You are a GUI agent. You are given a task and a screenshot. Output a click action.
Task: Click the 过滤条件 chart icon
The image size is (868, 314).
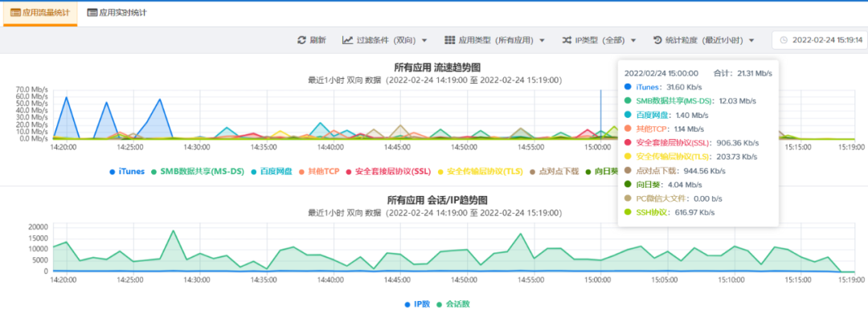[x=348, y=40]
